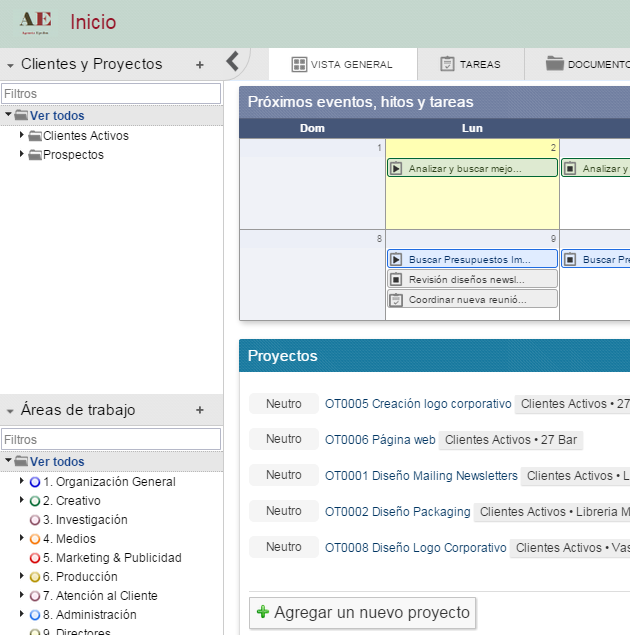This screenshot has width=630, height=635.
Task: Click icon on Revisión diseños newsletter event
Action: pos(396,279)
